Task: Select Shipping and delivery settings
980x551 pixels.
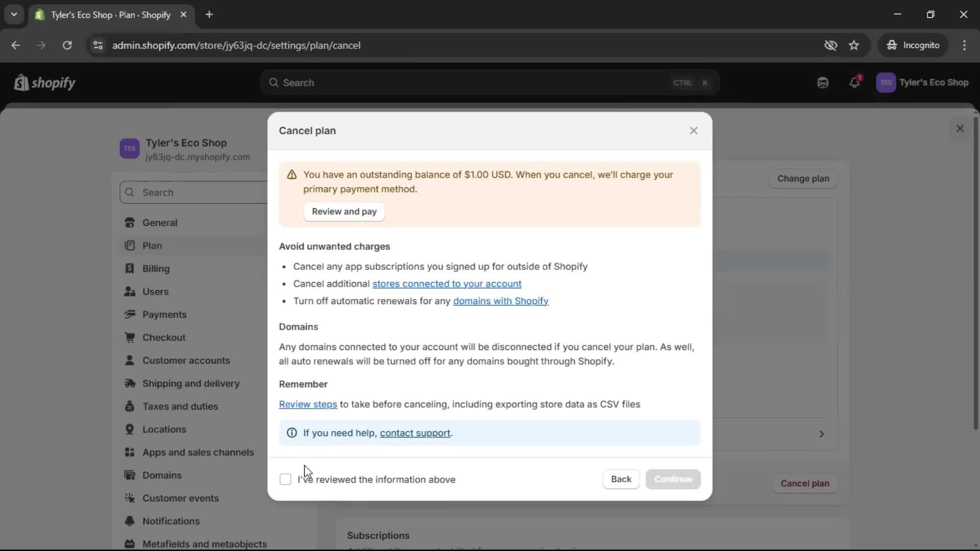Action: tap(190, 383)
